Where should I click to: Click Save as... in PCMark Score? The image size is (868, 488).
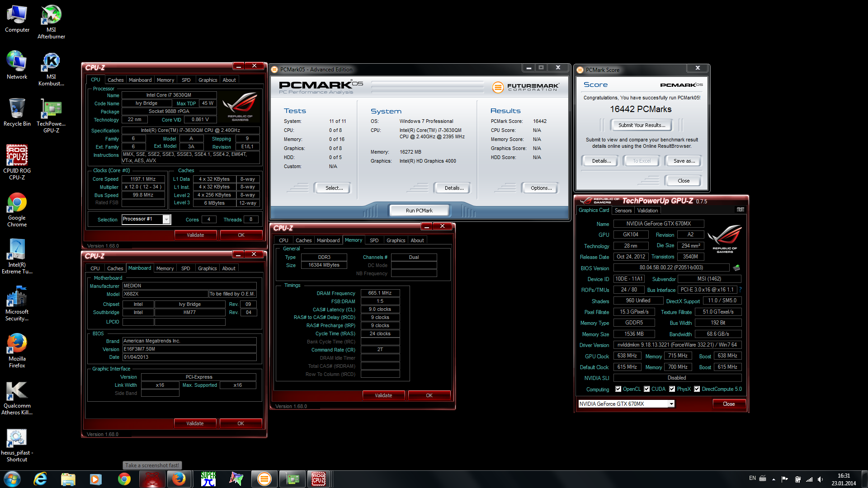[684, 161]
